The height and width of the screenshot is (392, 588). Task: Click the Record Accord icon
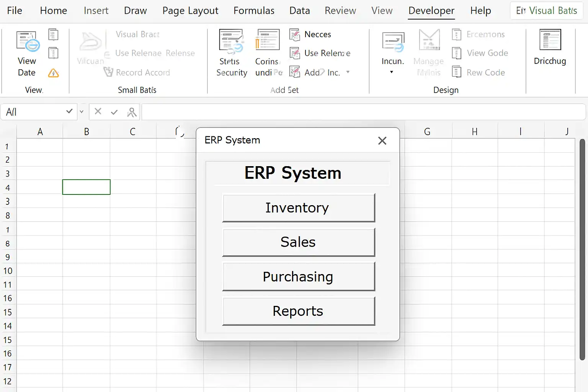pyautogui.click(x=109, y=72)
